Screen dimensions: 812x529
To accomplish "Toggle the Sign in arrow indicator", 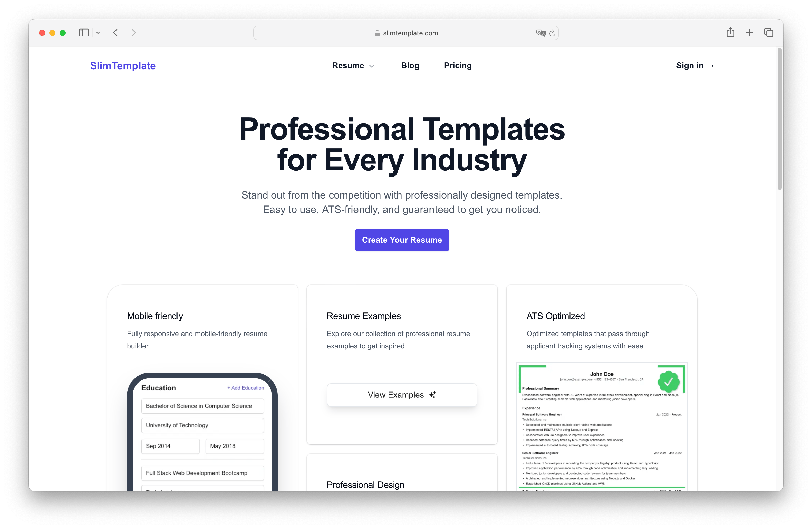I will click(x=713, y=65).
